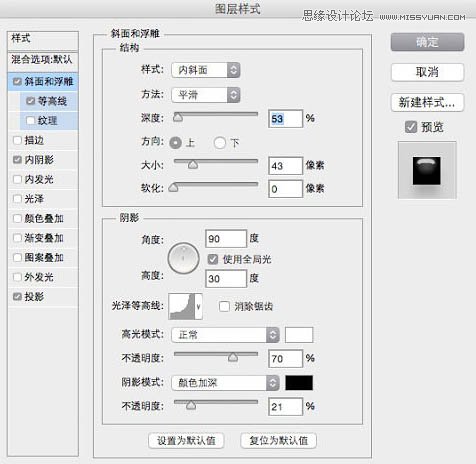Image resolution: width=476 pixels, height=464 pixels.
Task: Click the 新建样式... button
Action: (427, 102)
